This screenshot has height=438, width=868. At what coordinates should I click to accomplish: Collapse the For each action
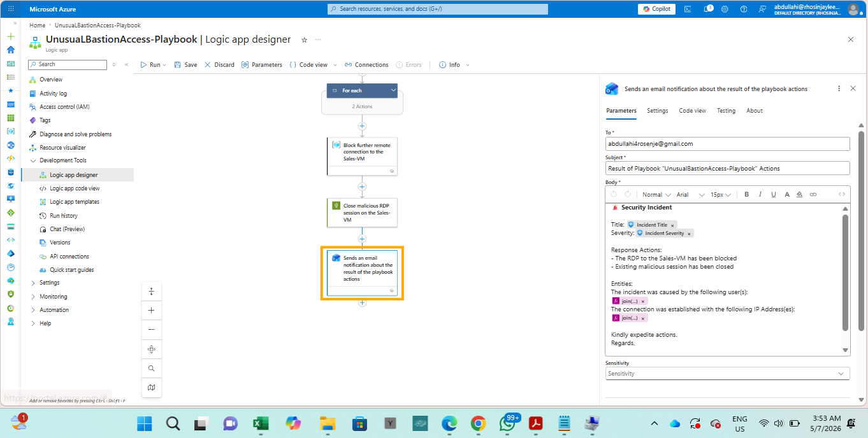click(x=393, y=90)
